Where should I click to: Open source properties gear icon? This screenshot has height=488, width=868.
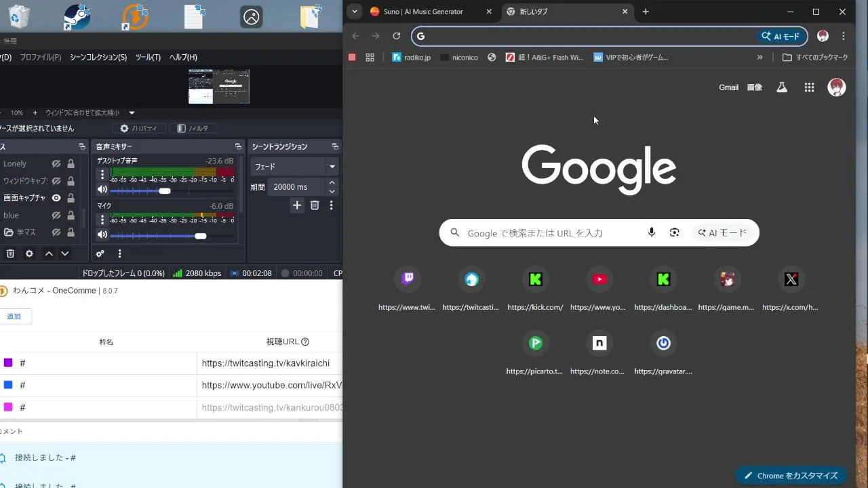tap(29, 253)
